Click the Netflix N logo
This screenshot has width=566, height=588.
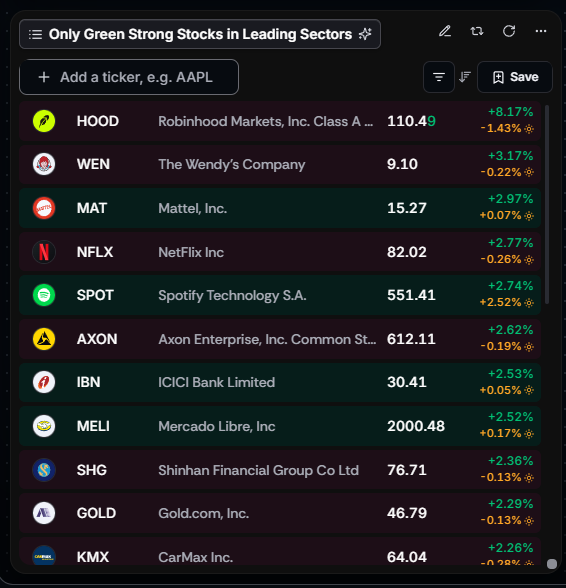(44, 252)
